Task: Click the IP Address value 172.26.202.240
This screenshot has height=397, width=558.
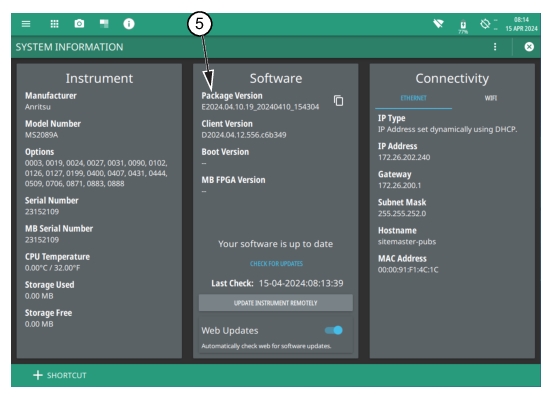Action: pyautogui.click(x=404, y=157)
